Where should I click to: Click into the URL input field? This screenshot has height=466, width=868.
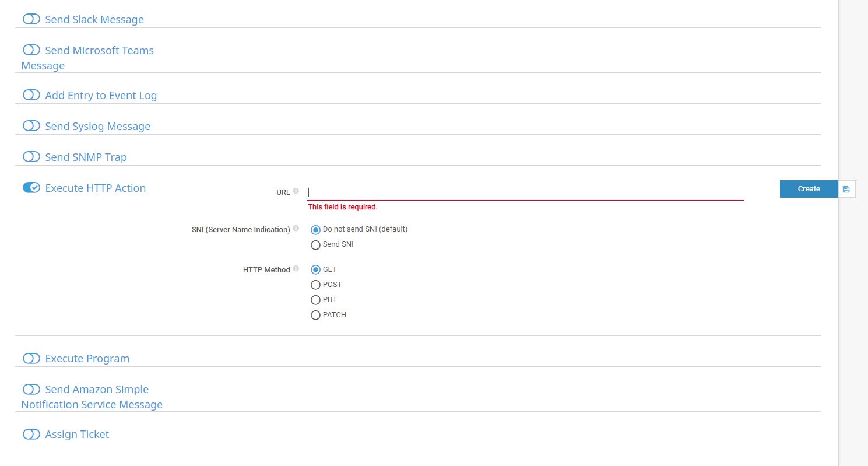point(525,192)
